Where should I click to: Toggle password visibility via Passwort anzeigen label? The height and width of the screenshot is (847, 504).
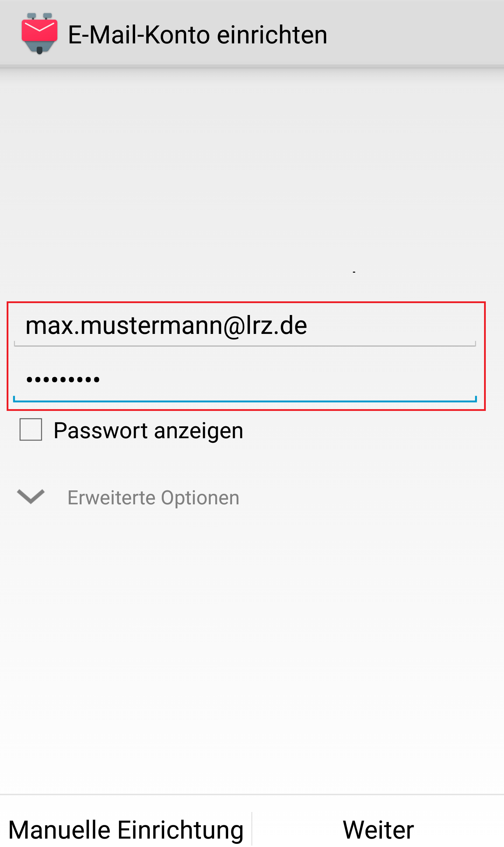point(148,430)
